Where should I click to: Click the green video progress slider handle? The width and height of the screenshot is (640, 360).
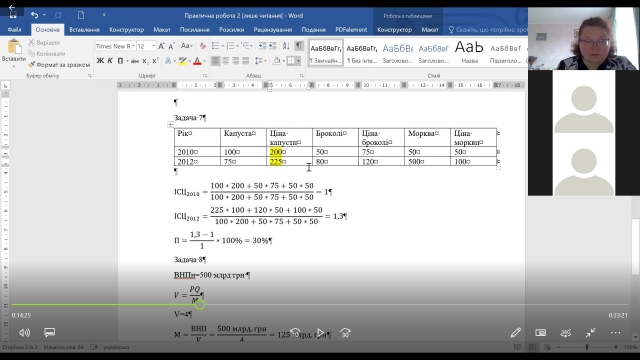point(200,304)
